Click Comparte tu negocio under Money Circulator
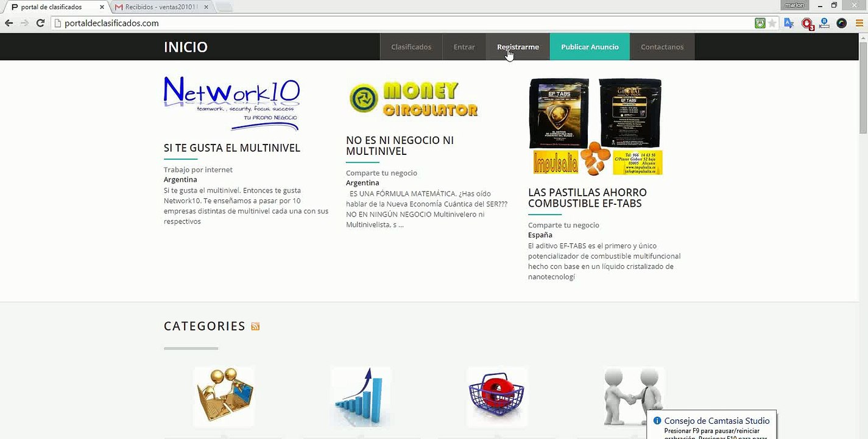Viewport: 868px width, 439px height. click(381, 173)
